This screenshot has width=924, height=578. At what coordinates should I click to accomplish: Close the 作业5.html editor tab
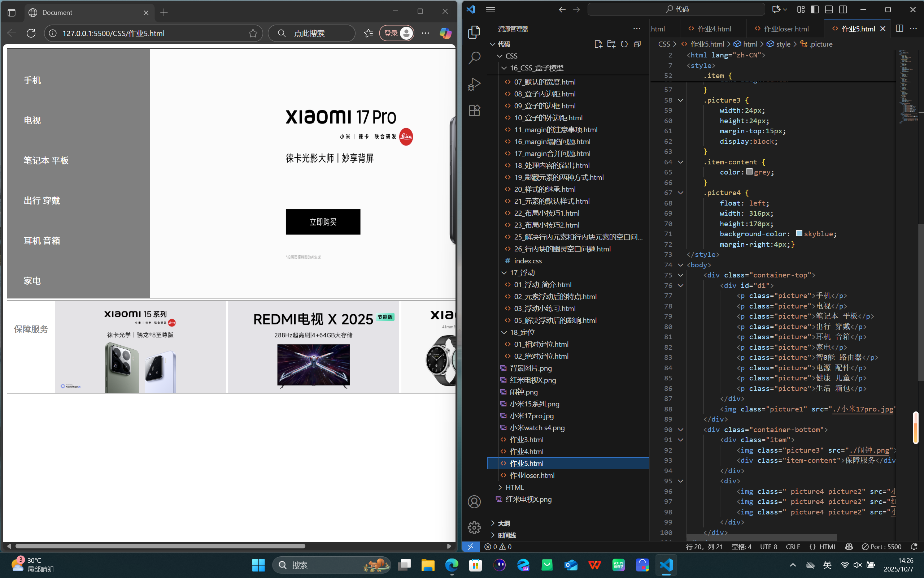[x=883, y=29]
